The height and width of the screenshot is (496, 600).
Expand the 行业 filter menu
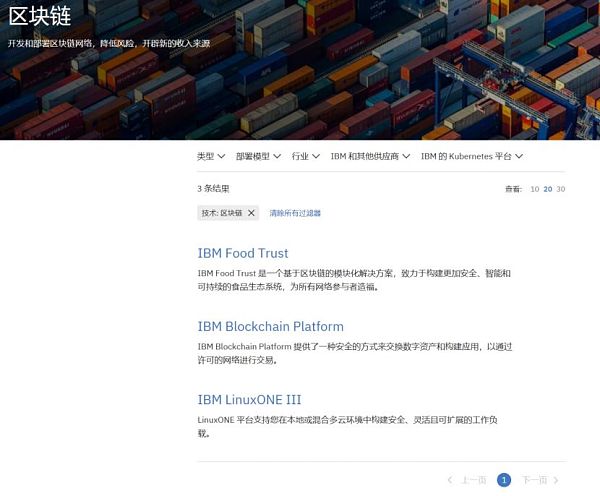pyautogui.click(x=305, y=156)
